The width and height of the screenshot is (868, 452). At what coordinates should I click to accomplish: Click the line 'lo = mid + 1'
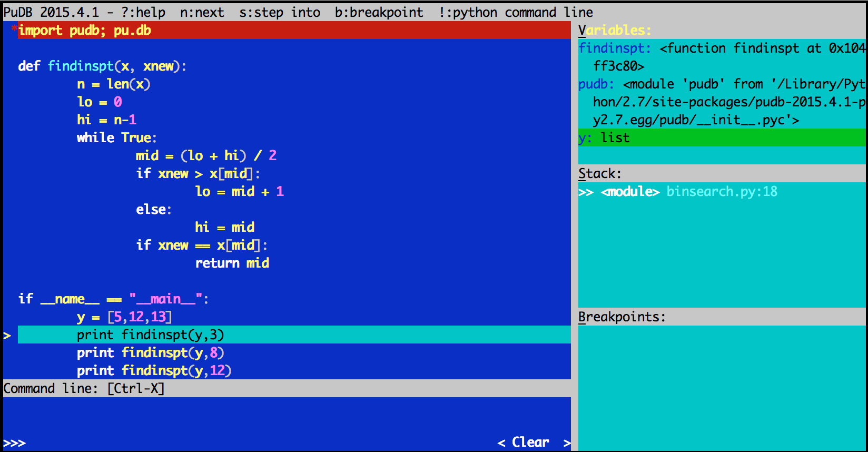(240, 191)
